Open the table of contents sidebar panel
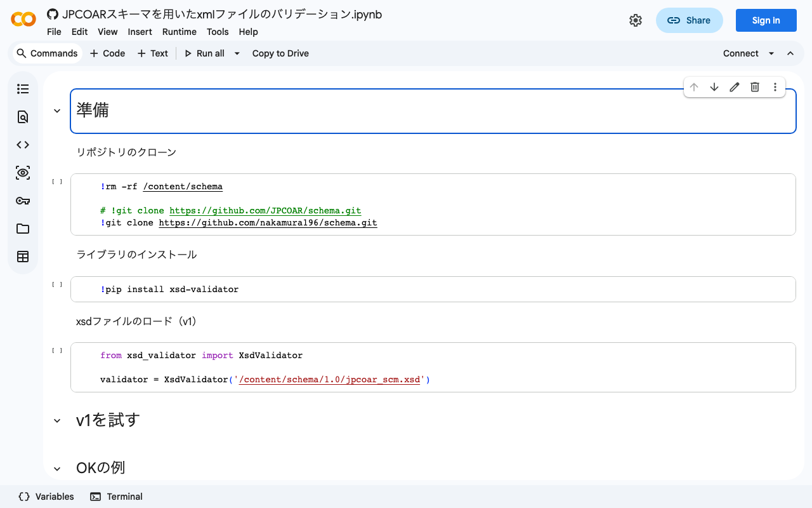Viewport: 812px width, 508px height. [x=23, y=89]
